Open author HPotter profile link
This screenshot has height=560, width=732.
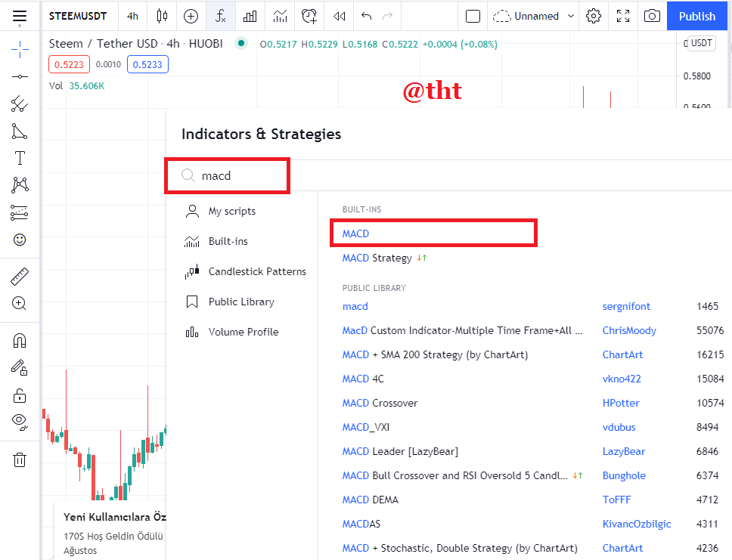tap(621, 404)
